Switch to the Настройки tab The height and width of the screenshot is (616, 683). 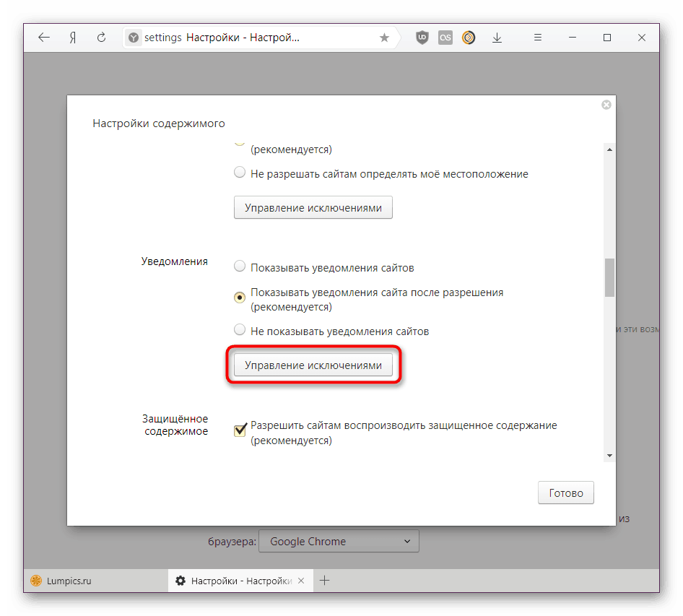pyautogui.click(x=240, y=581)
